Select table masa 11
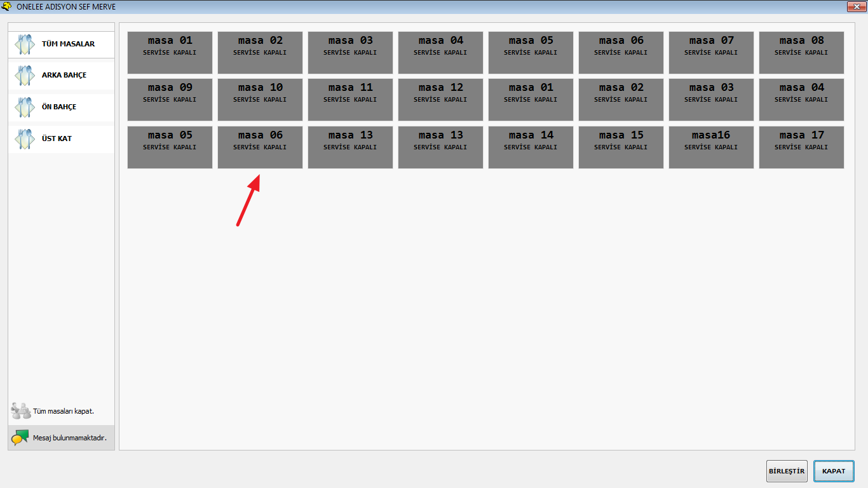The image size is (868, 488). click(x=350, y=100)
